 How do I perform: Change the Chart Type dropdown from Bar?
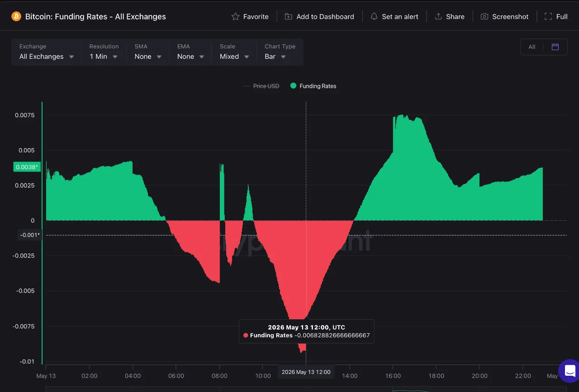point(280,52)
